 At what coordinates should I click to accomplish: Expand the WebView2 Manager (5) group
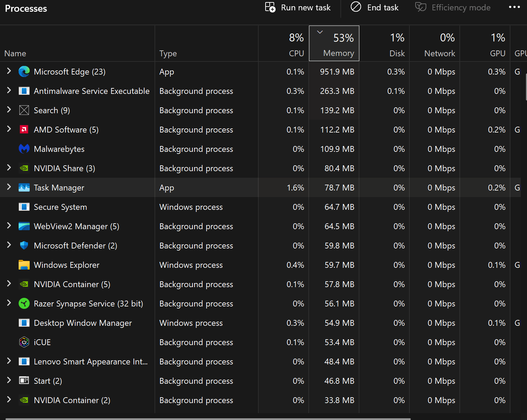(x=9, y=226)
